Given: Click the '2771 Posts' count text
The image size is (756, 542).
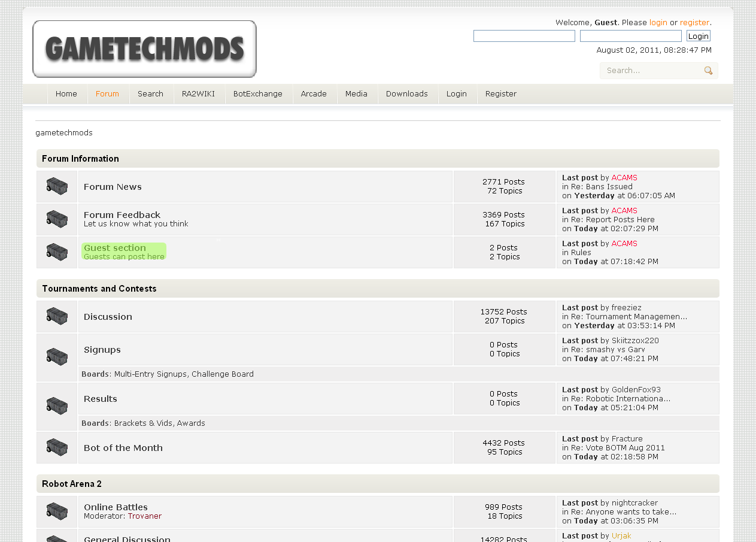Looking at the screenshot, I should (x=503, y=182).
